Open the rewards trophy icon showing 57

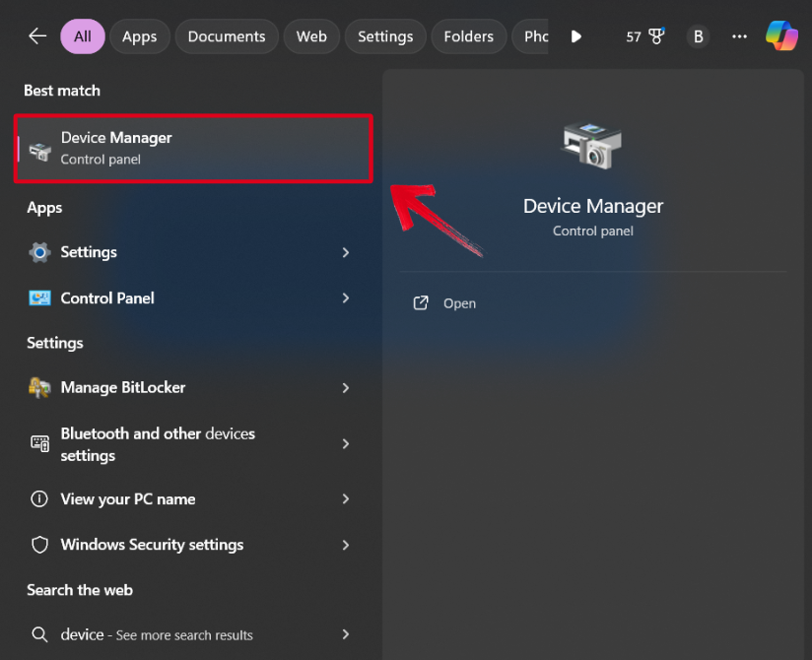[x=644, y=36]
